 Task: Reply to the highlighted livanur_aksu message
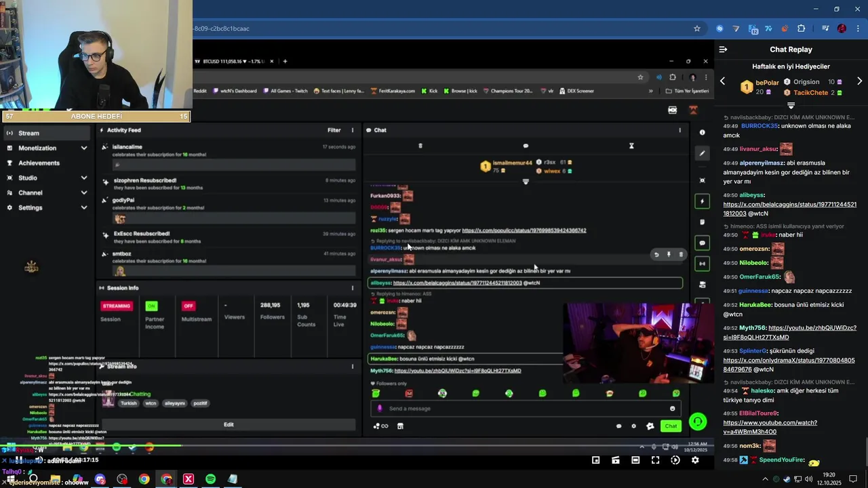tap(656, 255)
